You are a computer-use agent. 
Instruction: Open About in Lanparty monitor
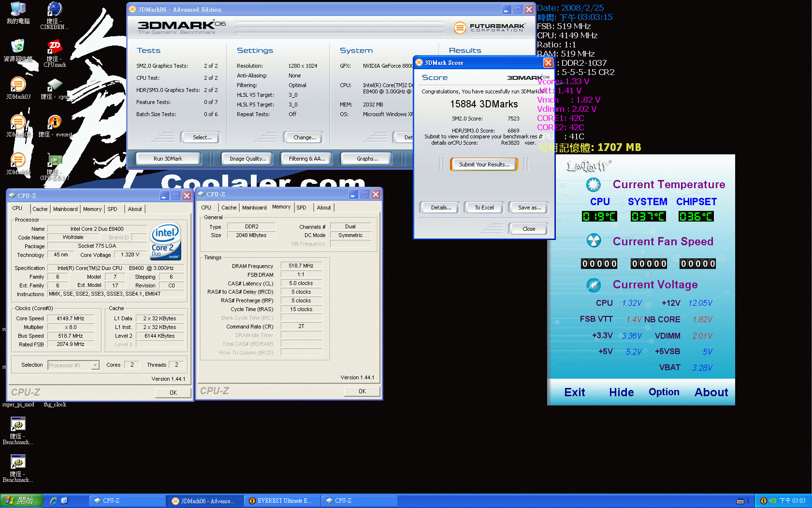point(711,392)
